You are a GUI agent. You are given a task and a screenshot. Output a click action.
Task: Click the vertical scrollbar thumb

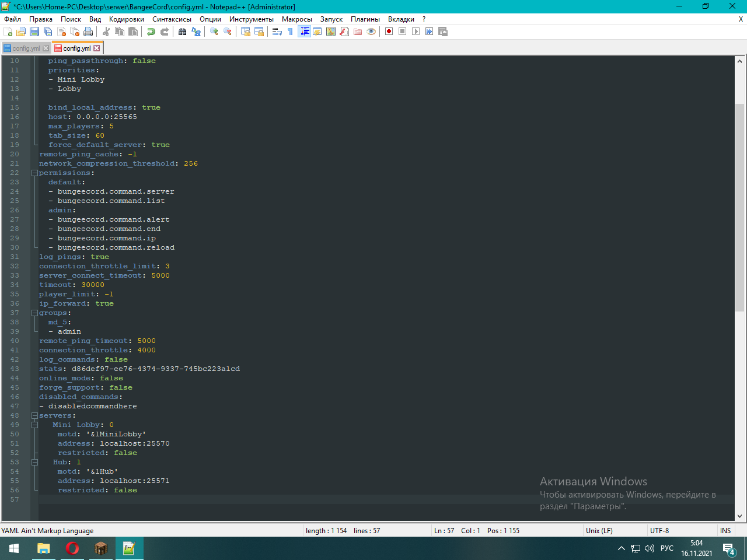[739, 207]
